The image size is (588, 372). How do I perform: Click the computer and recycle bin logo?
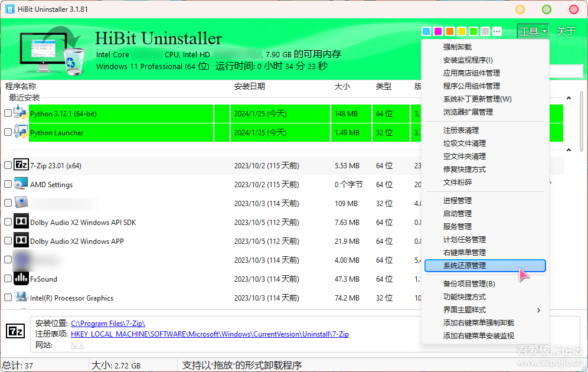(x=52, y=50)
